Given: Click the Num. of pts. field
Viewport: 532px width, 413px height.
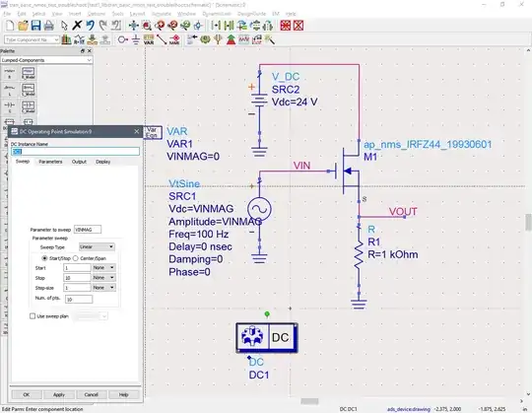Looking at the screenshot, I should pyautogui.click(x=79, y=299).
